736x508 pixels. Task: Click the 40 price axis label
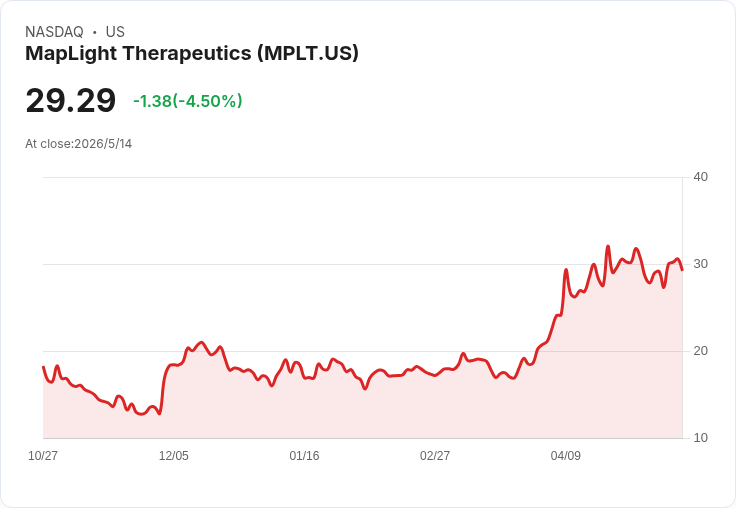tap(700, 177)
